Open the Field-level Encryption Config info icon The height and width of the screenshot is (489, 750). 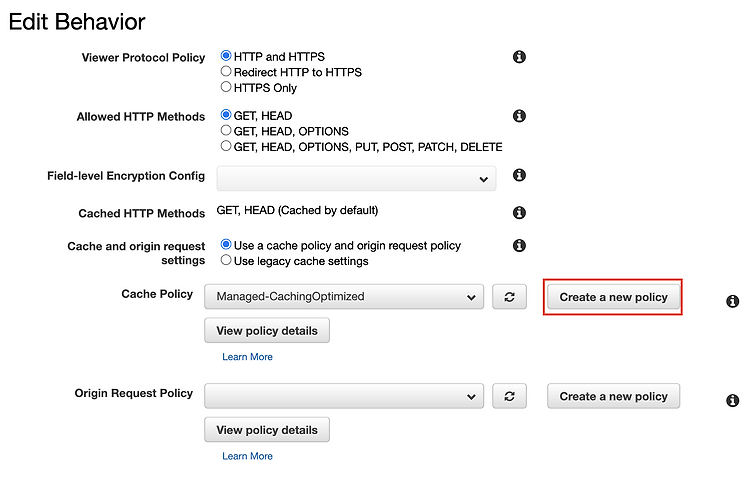519,175
